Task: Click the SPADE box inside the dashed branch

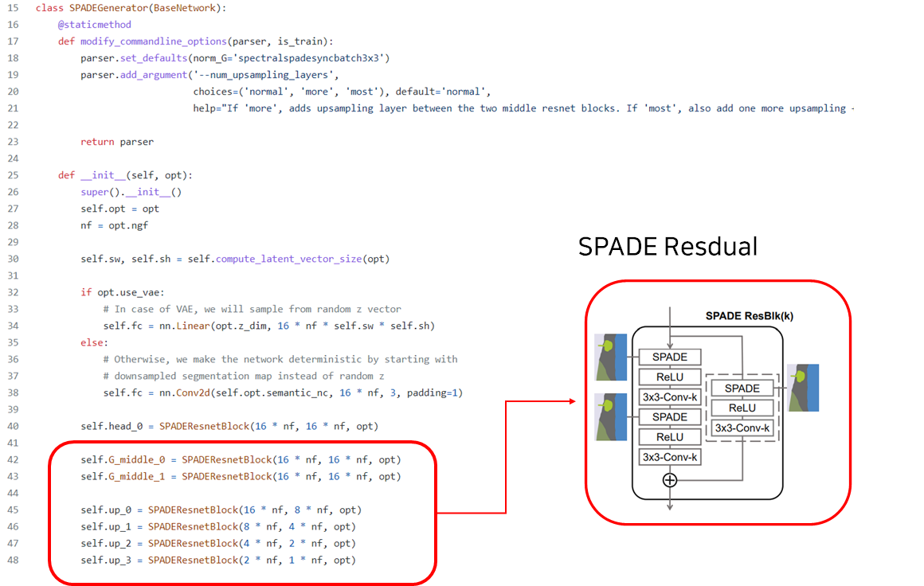Action: click(742, 389)
